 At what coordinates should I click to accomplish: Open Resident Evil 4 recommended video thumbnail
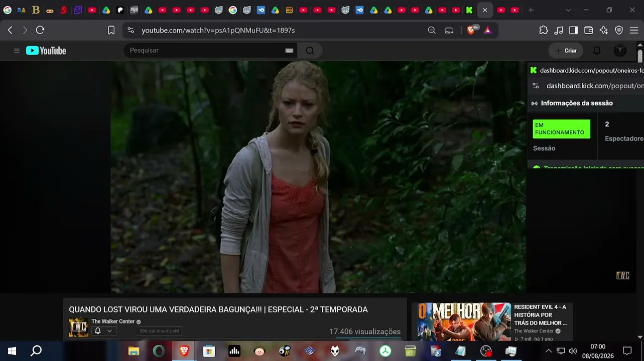tap(461, 322)
